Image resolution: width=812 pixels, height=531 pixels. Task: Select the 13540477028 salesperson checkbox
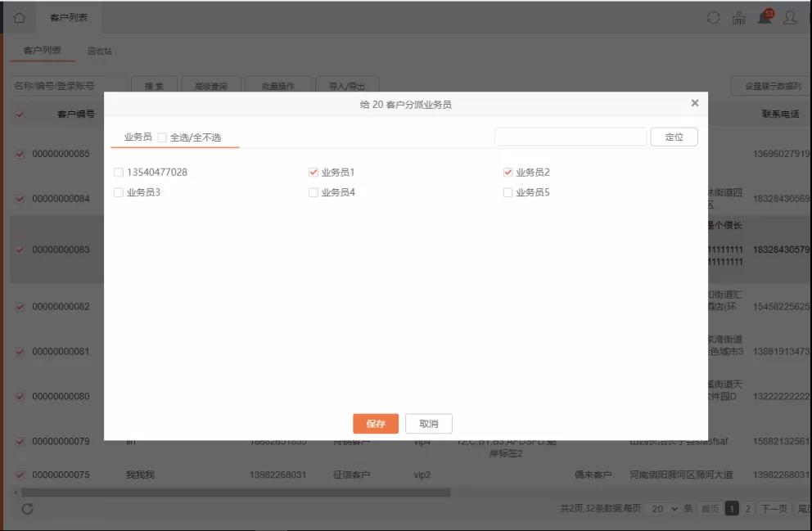pyautogui.click(x=119, y=173)
